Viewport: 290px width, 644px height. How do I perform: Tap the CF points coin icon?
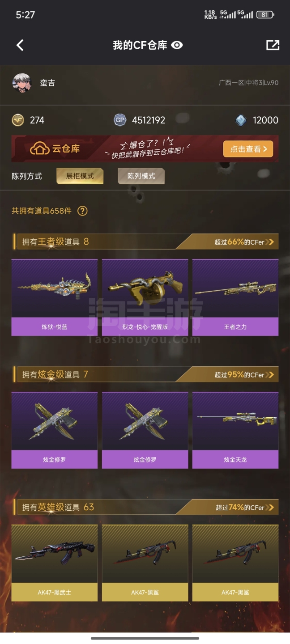pyautogui.click(x=18, y=120)
